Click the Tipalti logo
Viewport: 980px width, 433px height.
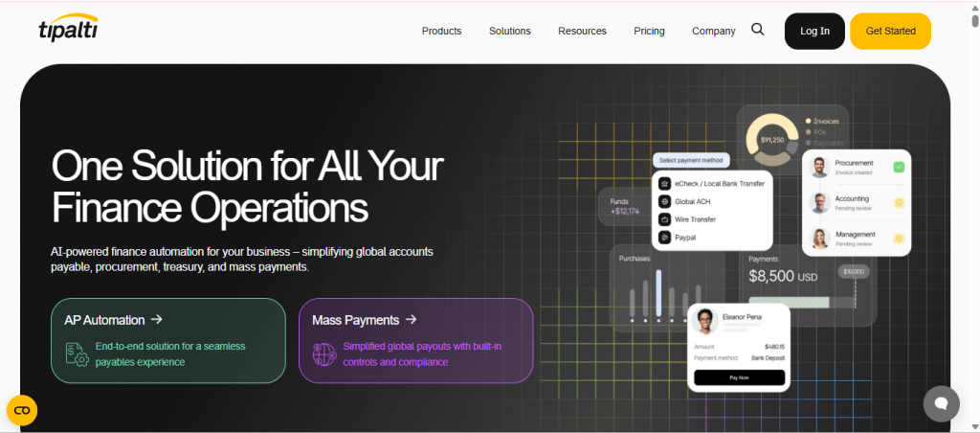pos(68,28)
